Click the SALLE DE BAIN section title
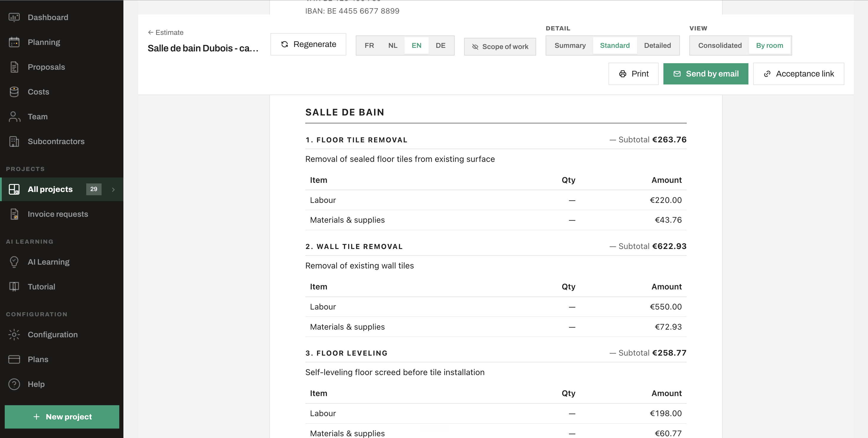 click(345, 112)
